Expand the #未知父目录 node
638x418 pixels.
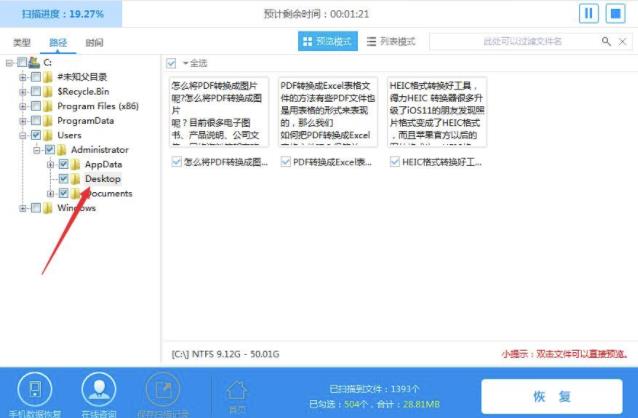(23, 77)
